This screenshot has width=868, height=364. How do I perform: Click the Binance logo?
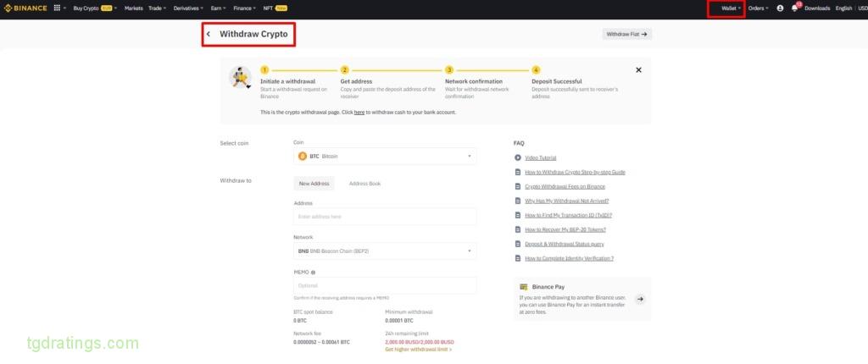click(25, 8)
